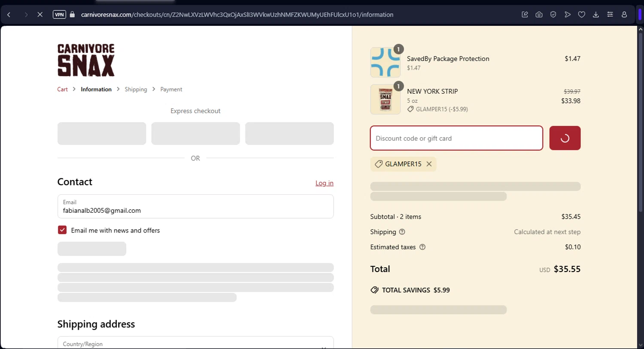Click the send/flow arrow icon in toolbar
This screenshot has height=349, width=644.
coord(568,15)
